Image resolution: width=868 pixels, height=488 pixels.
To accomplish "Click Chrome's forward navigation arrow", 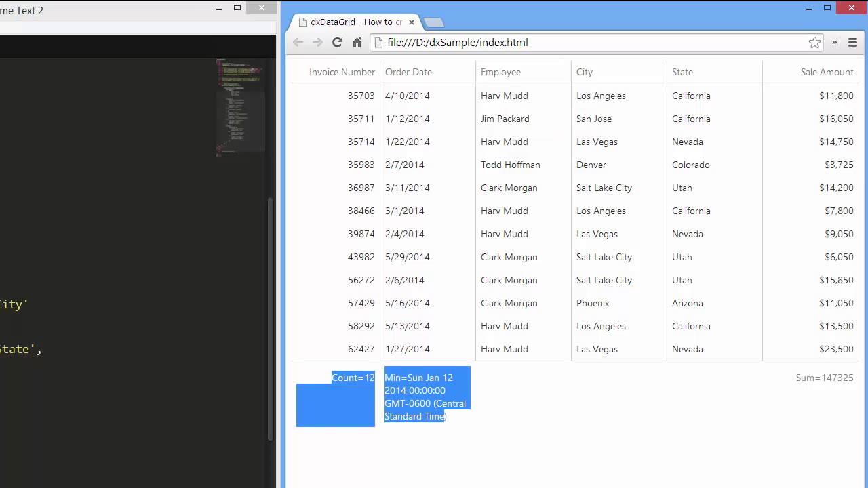I will [317, 42].
